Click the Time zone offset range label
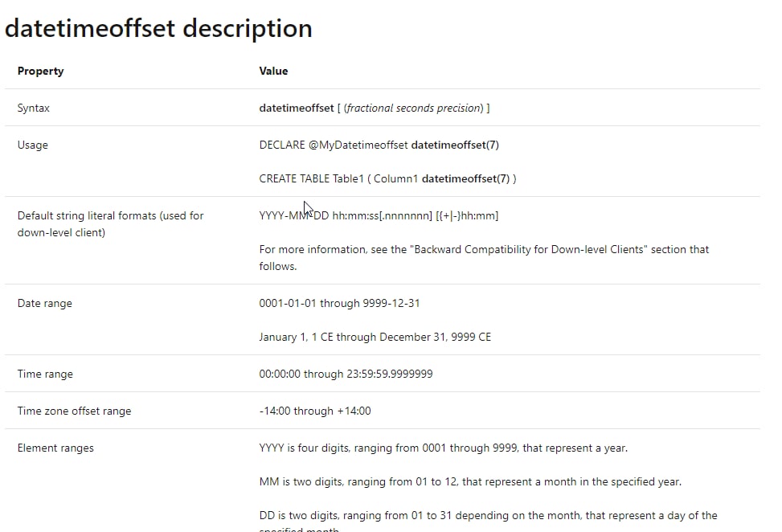 74,411
